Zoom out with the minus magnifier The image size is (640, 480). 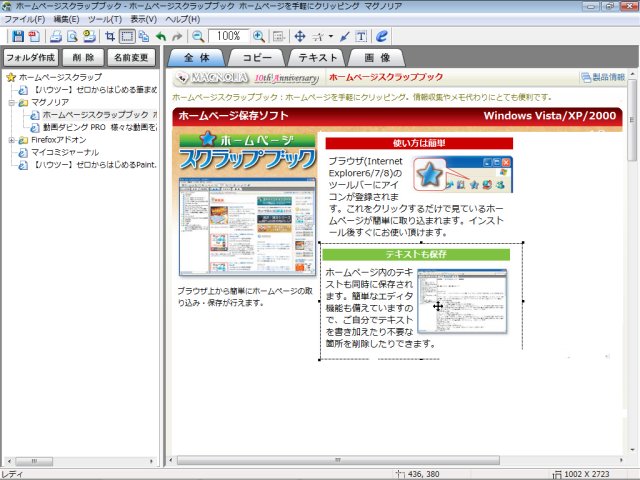click(198, 36)
